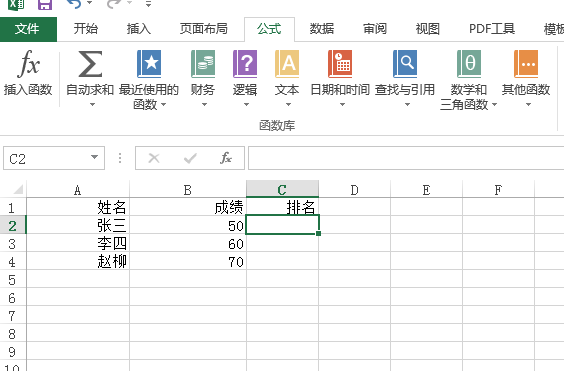Screen dimensions: 564x371
Task: Open the Undo history dropdown arrow
Action: tap(90, 3)
